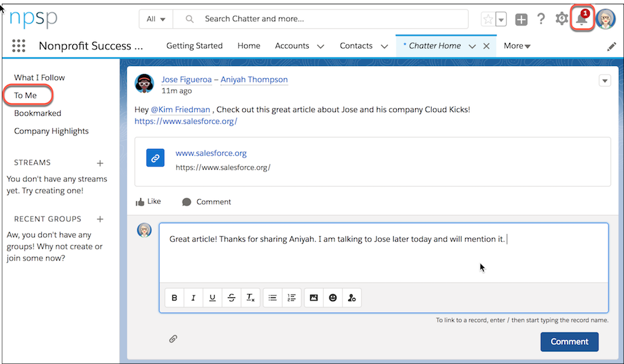Screen dimensions: 624x364
Task: Insert an image into the comment
Action: 313,297
